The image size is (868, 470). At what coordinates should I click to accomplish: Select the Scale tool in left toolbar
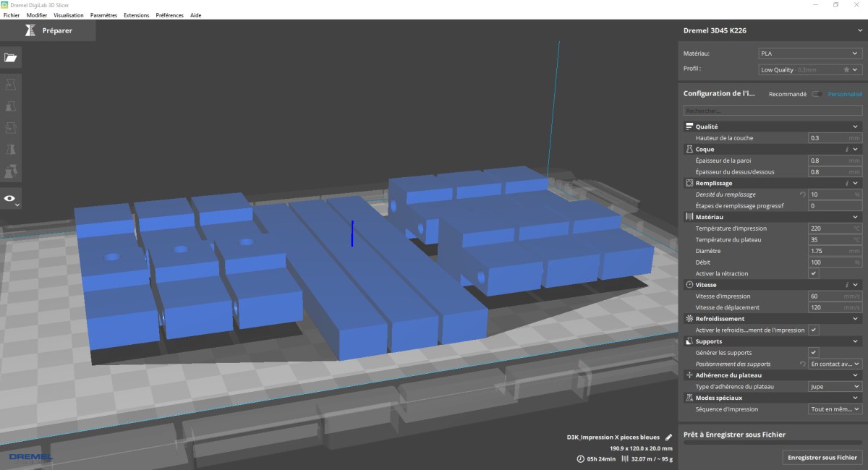tap(11, 106)
